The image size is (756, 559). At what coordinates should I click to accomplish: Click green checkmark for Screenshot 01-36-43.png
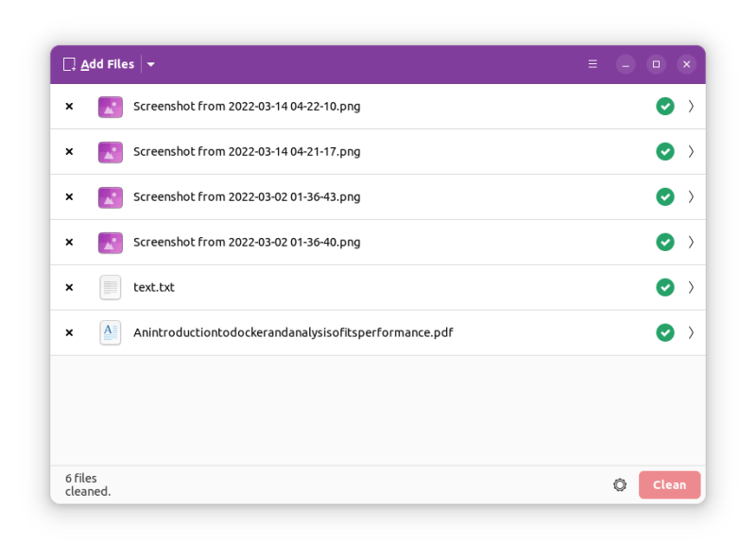click(665, 196)
